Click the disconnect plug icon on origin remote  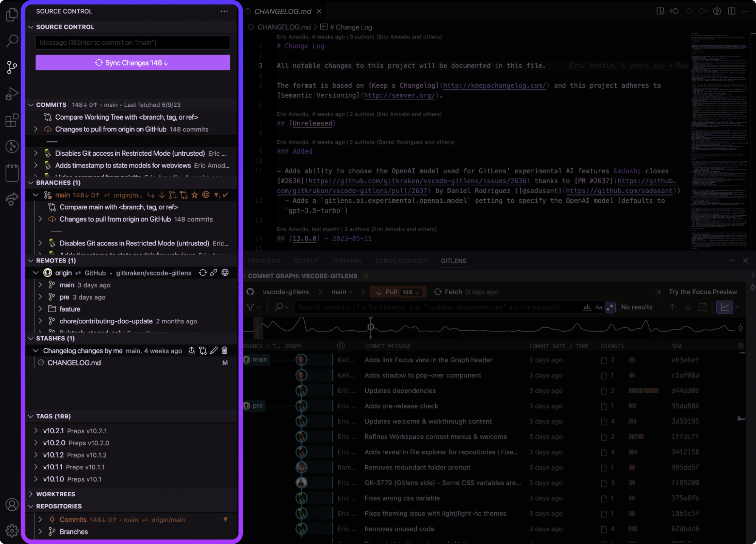[x=214, y=273]
